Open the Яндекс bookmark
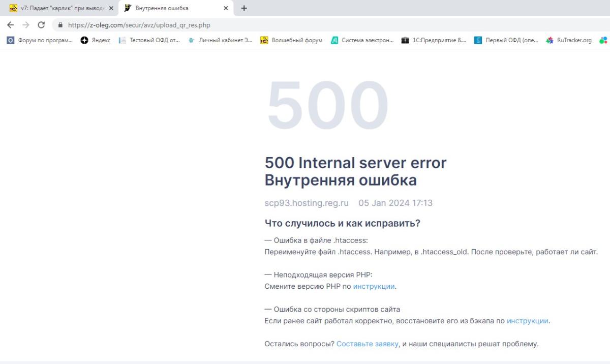 tap(96, 41)
